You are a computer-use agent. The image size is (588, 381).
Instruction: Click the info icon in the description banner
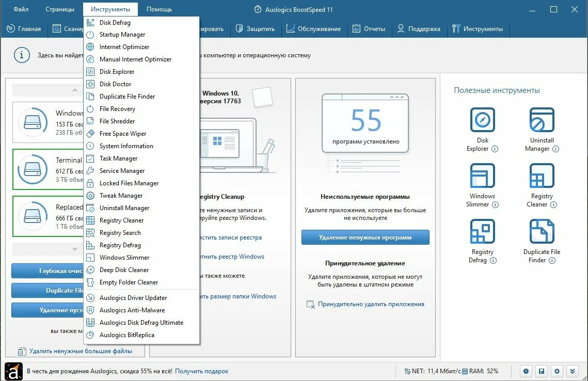[22, 55]
